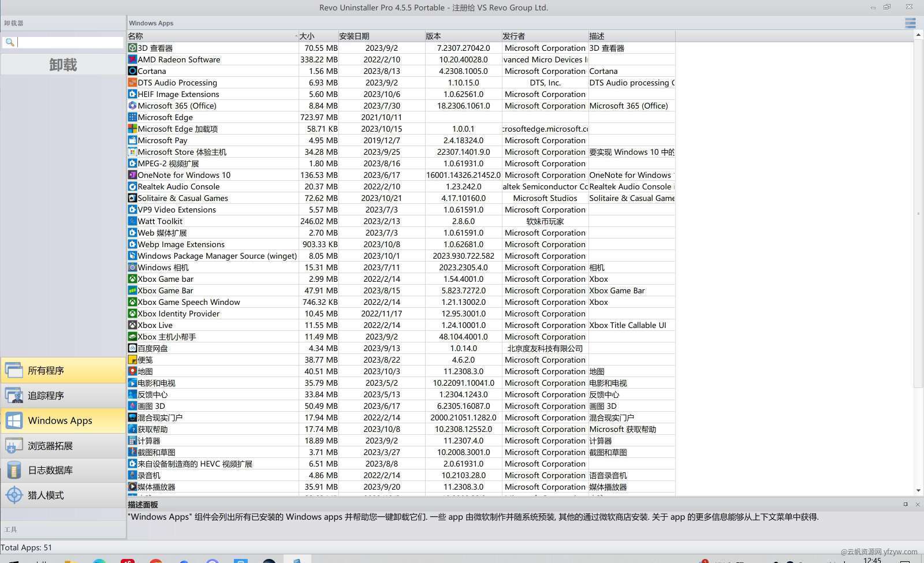Click the search magnifier icon

coord(10,42)
